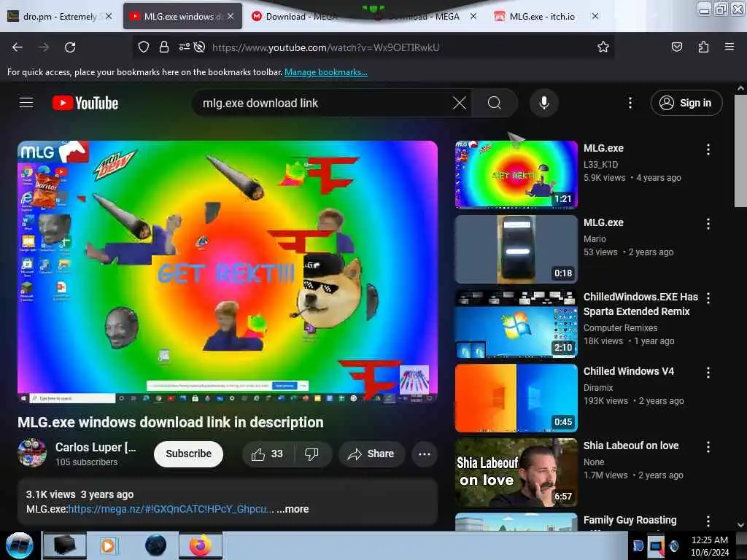Open the Firefox extensions puzzle icon

pyautogui.click(x=703, y=47)
